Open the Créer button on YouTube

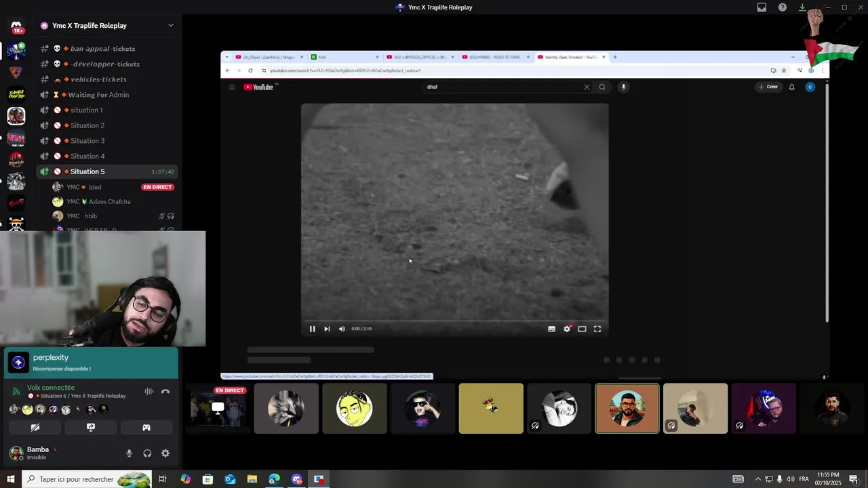click(768, 87)
